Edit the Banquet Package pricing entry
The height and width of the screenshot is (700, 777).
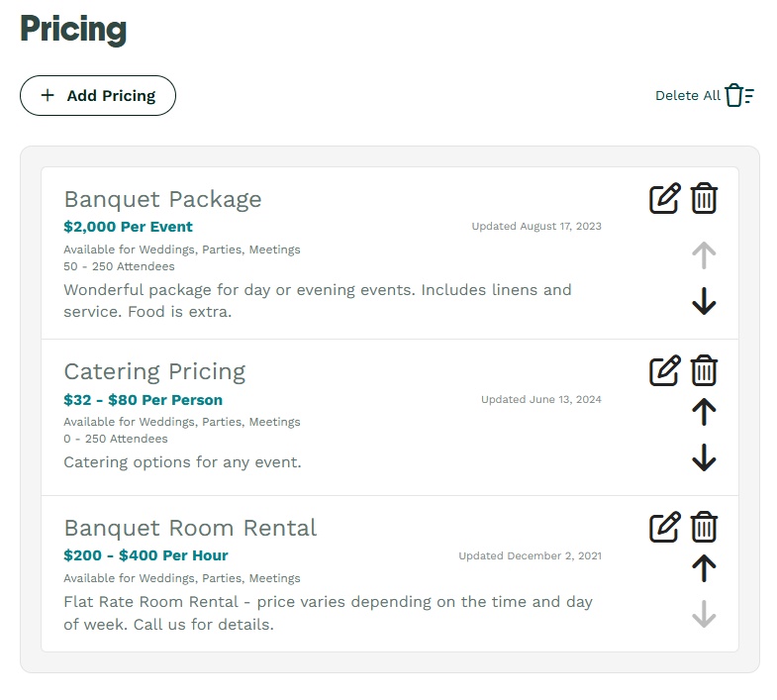tap(665, 198)
